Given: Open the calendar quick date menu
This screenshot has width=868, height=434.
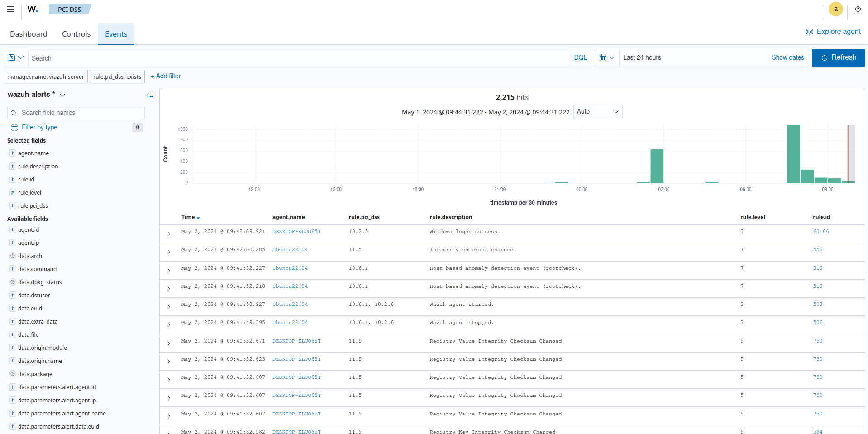Looking at the screenshot, I should point(606,58).
